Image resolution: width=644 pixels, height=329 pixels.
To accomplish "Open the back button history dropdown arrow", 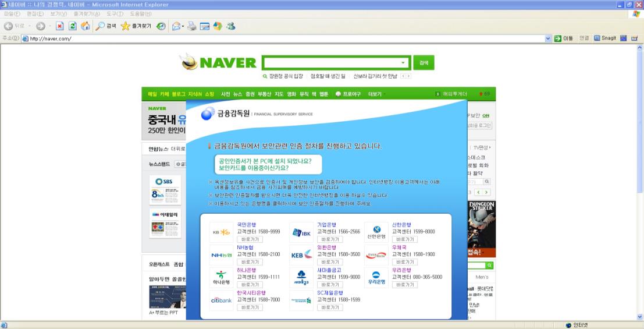I will 30,26.
